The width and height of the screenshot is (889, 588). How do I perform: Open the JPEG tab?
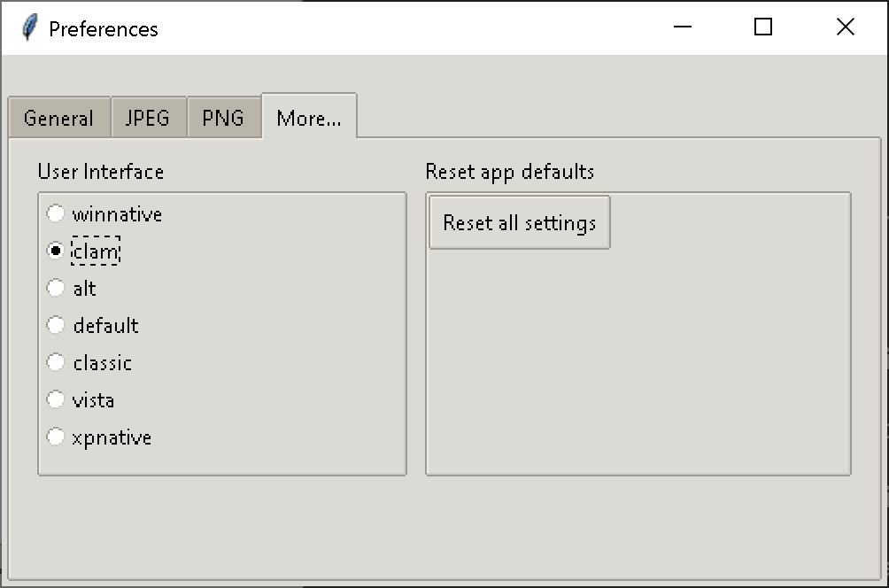[148, 119]
